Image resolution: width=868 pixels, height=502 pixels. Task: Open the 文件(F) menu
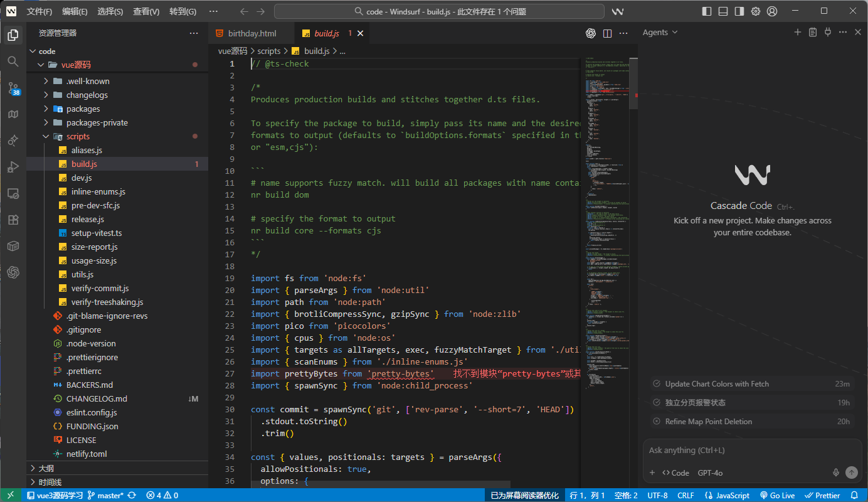click(x=40, y=11)
